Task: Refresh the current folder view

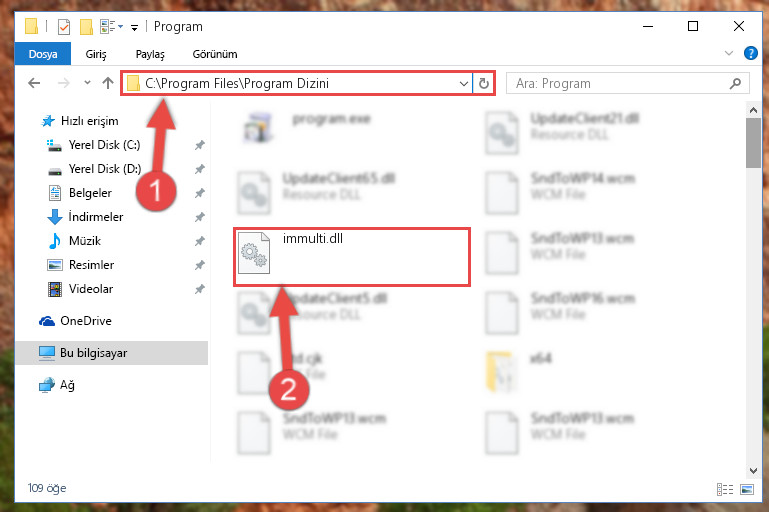Action: [x=484, y=83]
